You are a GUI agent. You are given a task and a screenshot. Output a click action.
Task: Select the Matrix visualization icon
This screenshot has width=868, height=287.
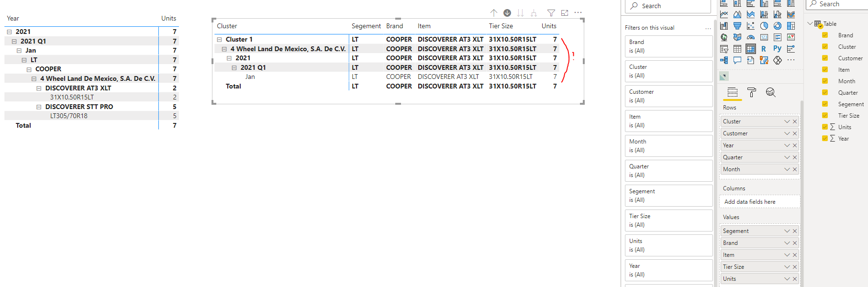(751, 49)
